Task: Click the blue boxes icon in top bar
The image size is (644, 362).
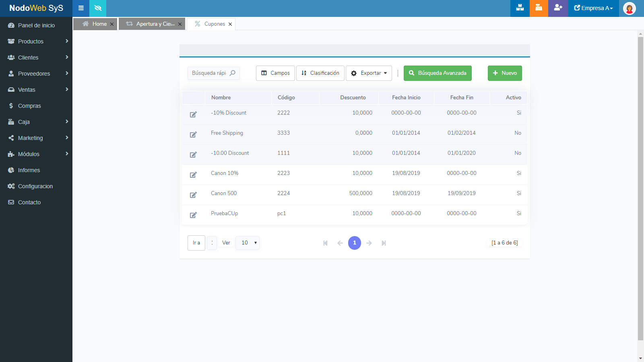Action: (520, 8)
